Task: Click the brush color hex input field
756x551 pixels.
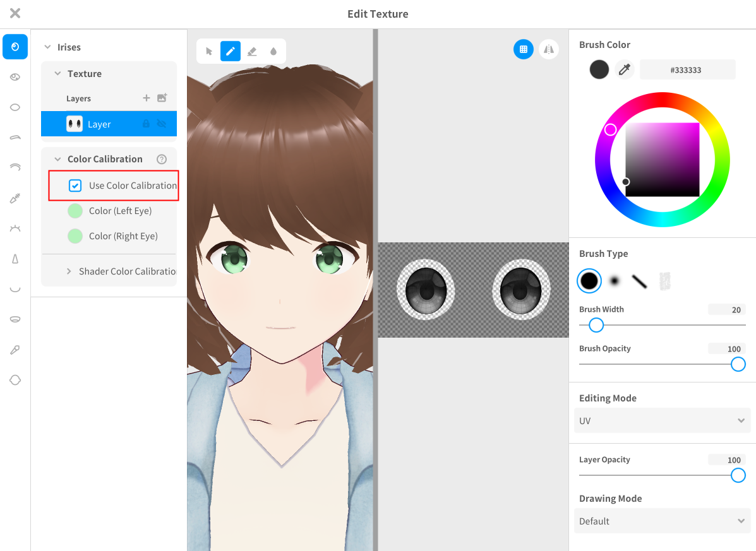Action: tap(687, 70)
